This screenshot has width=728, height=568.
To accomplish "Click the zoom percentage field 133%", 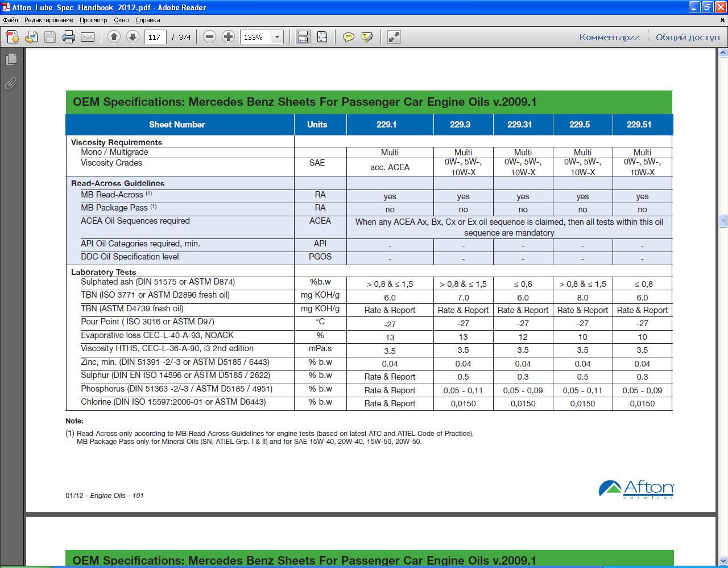I will pyautogui.click(x=255, y=37).
